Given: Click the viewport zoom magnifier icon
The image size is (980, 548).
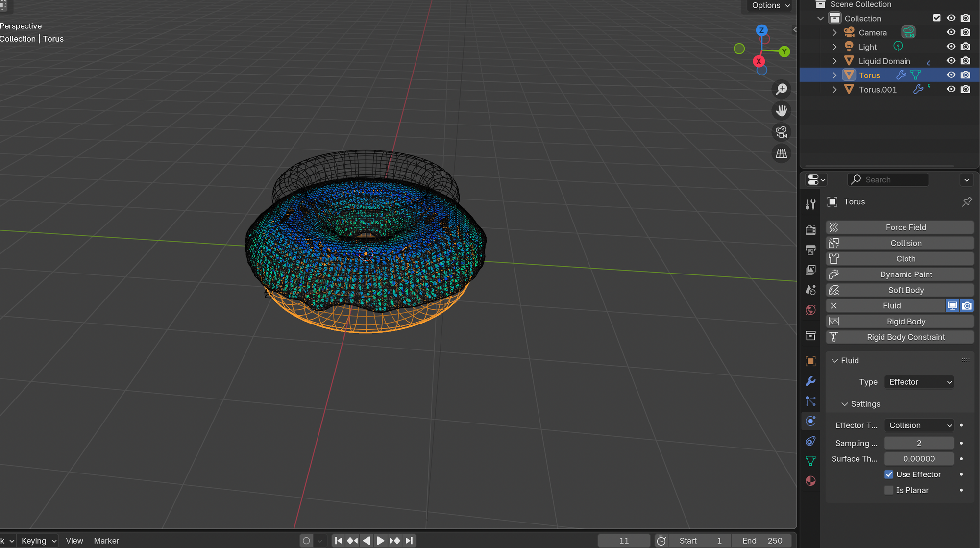Looking at the screenshot, I should [x=782, y=89].
